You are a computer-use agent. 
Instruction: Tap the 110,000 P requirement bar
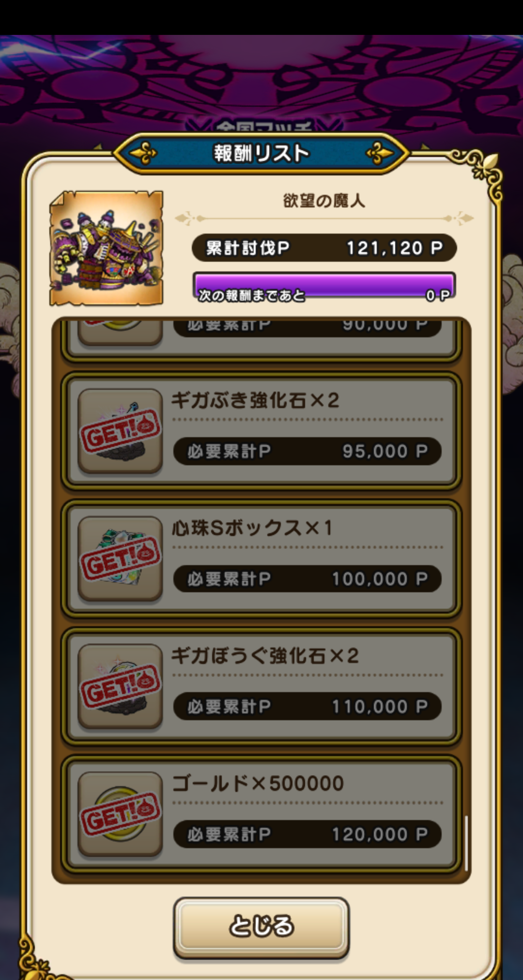pos(308,707)
